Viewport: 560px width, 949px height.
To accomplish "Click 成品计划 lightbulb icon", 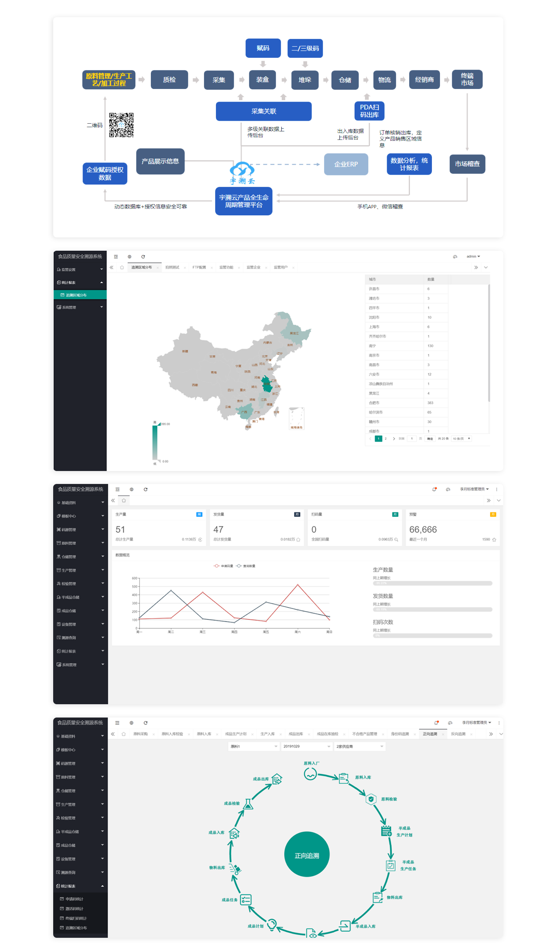I will pos(272,924).
